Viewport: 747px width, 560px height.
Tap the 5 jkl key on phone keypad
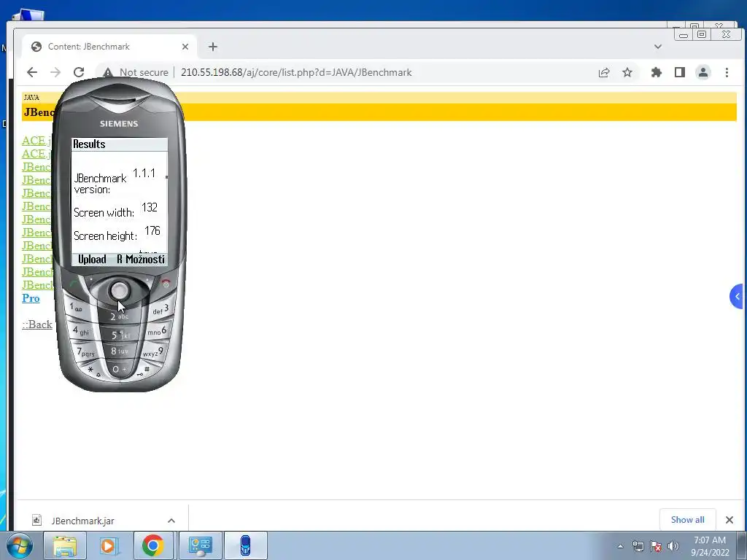click(120, 335)
